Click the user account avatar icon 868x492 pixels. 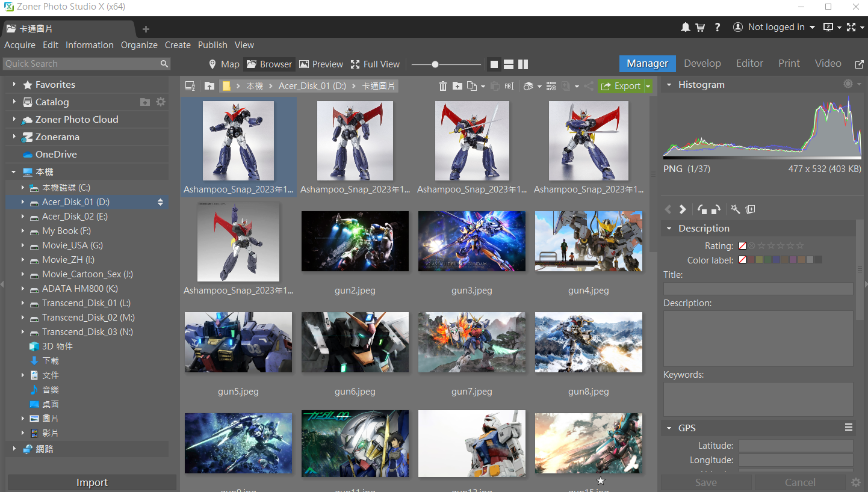coord(738,27)
